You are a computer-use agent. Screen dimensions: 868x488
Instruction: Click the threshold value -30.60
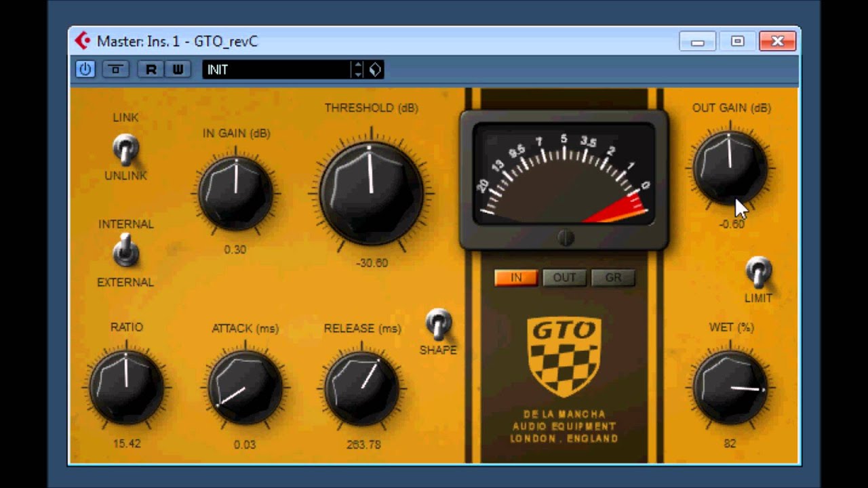point(372,263)
